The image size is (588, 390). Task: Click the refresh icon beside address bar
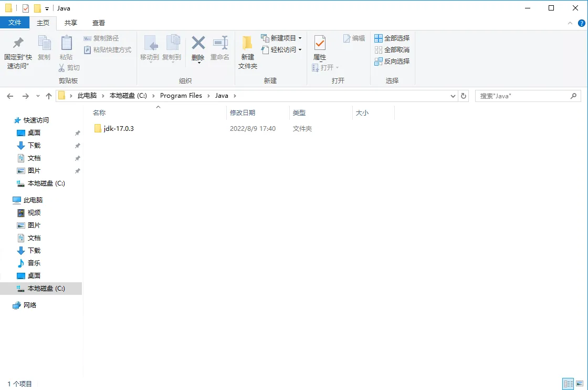coord(463,96)
